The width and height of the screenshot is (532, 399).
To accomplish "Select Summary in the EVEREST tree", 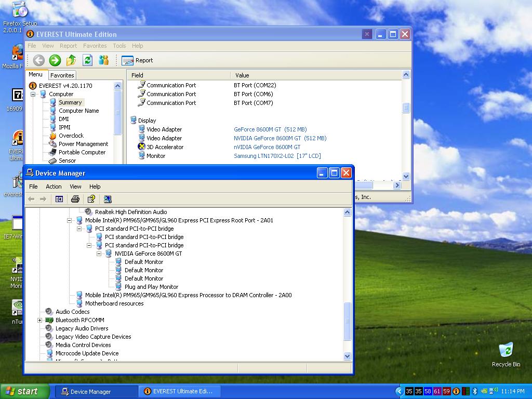I will pyautogui.click(x=70, y=102).
